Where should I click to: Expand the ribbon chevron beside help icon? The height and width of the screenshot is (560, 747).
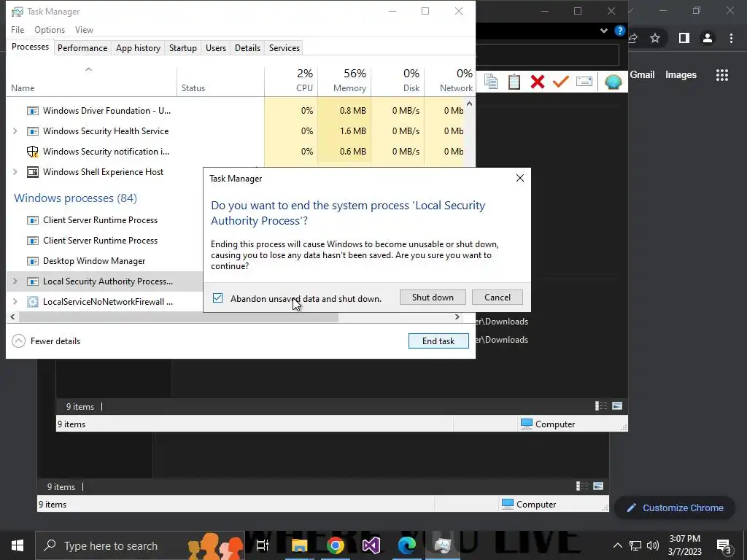[604, 31]
